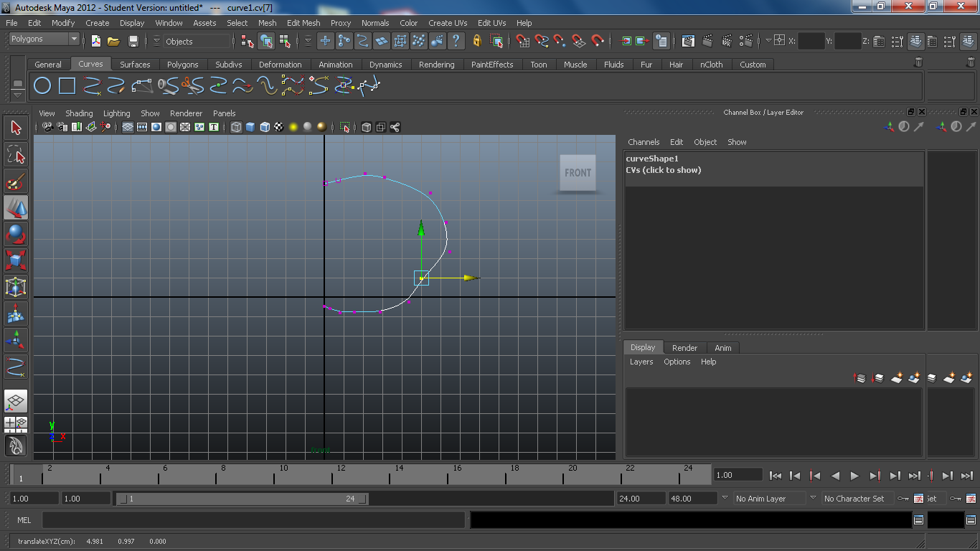
Task: Click the IPR render icon
Action: 727,41
